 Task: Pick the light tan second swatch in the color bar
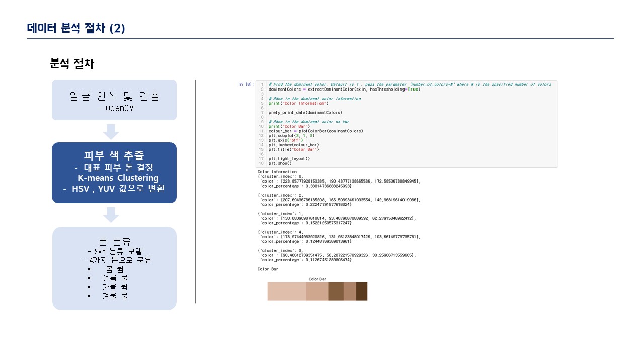(317, 291)
